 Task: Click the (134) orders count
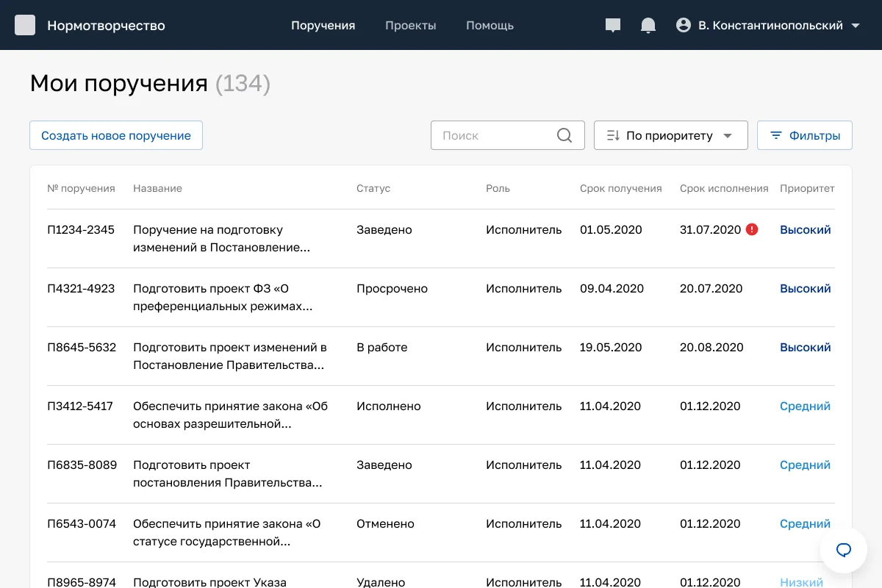click(x=243, y=84)
